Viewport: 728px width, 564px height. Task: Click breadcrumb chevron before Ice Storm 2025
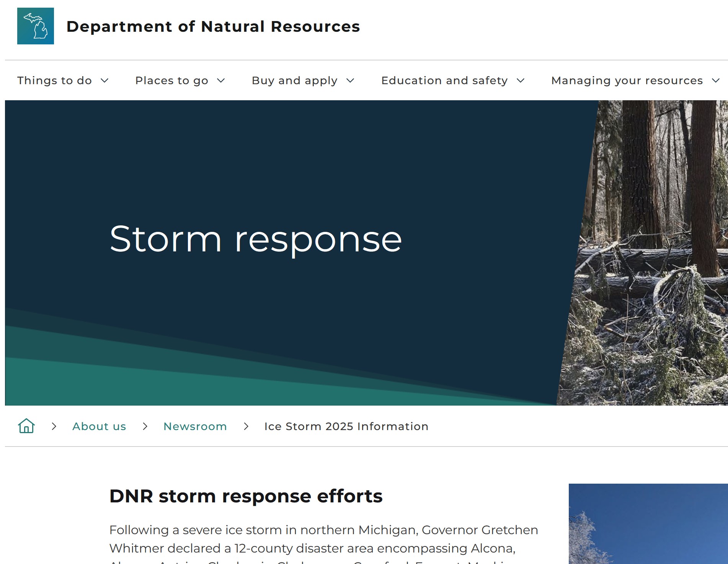[246, 426]
